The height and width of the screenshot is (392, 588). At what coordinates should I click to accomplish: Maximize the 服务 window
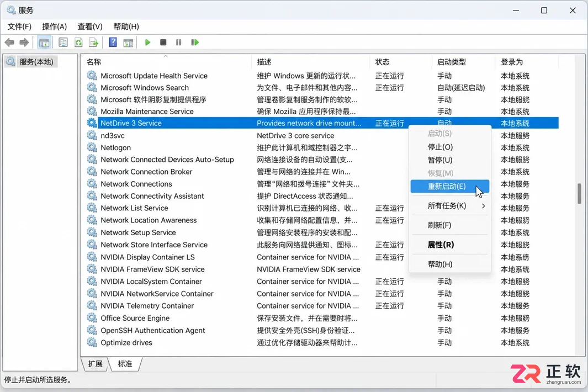[544, 10]
